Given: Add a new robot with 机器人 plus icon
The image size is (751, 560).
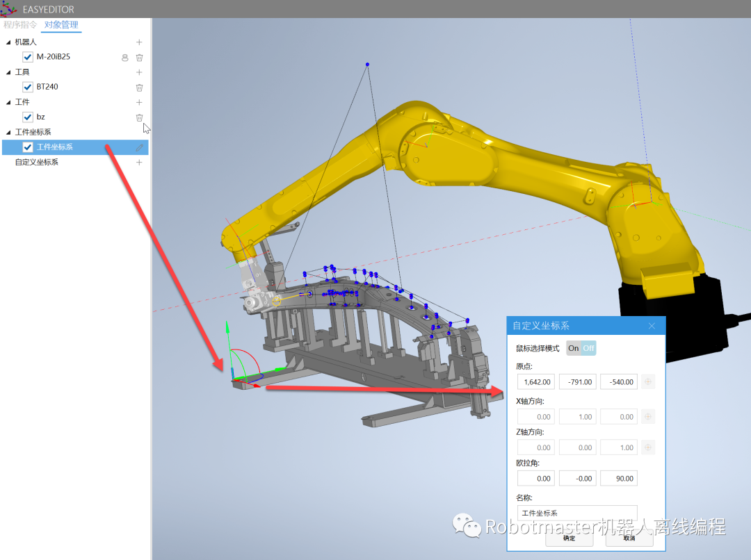Looking at the screenshot, I should (x=139, y=42).
